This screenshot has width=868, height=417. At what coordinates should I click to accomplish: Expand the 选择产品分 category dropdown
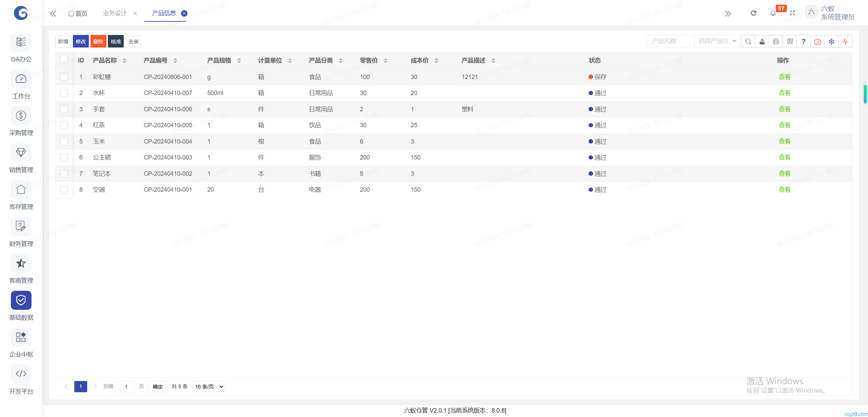(x=717, y=41)
